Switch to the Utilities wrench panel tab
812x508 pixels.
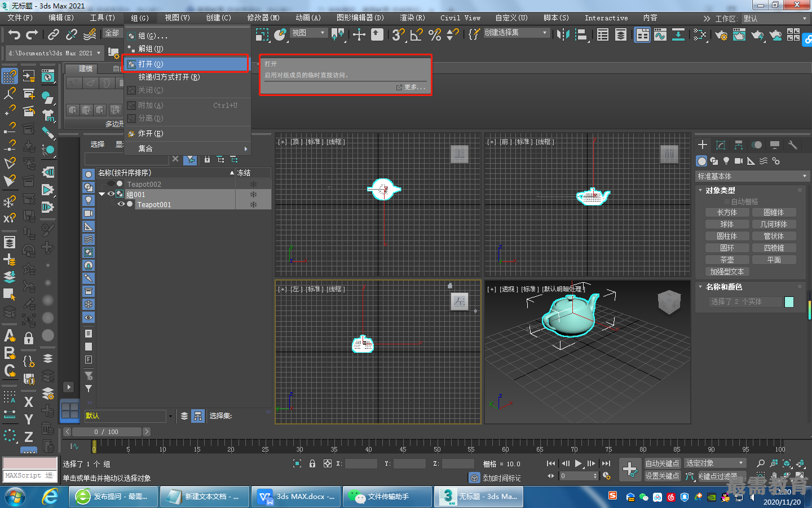793,145
